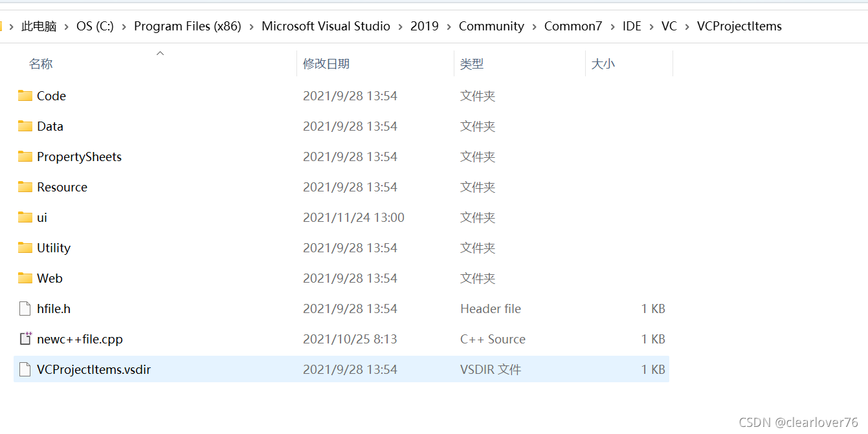Sort by the 修改日期 column header
868x434 pixels.
(x=326, y=64)
